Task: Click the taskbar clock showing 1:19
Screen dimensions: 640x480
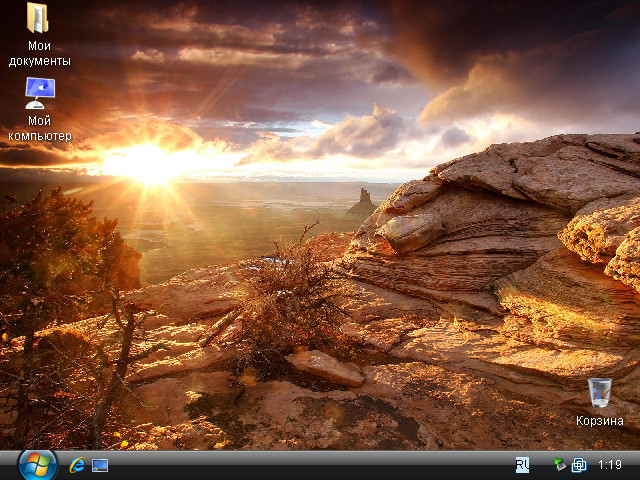Action: pos(610,465)
